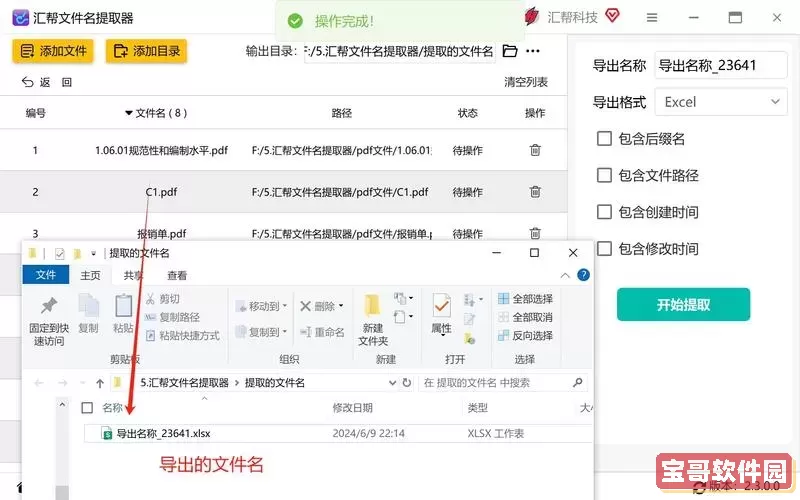Screen dimensions: 800x500
Task: Enable the 包含创建时间 checkbox
Action: pyautogui.click(x=605, y=212)
